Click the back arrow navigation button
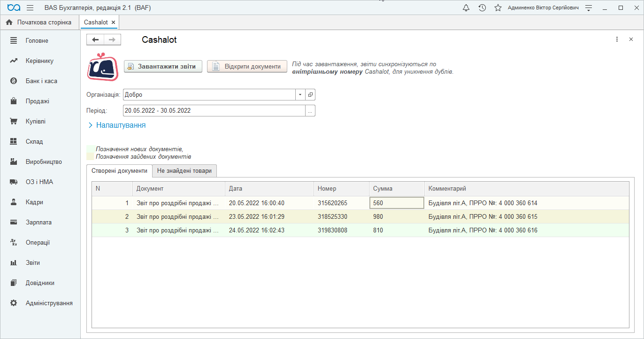644x339 pixels. click(x=95, y=40)
